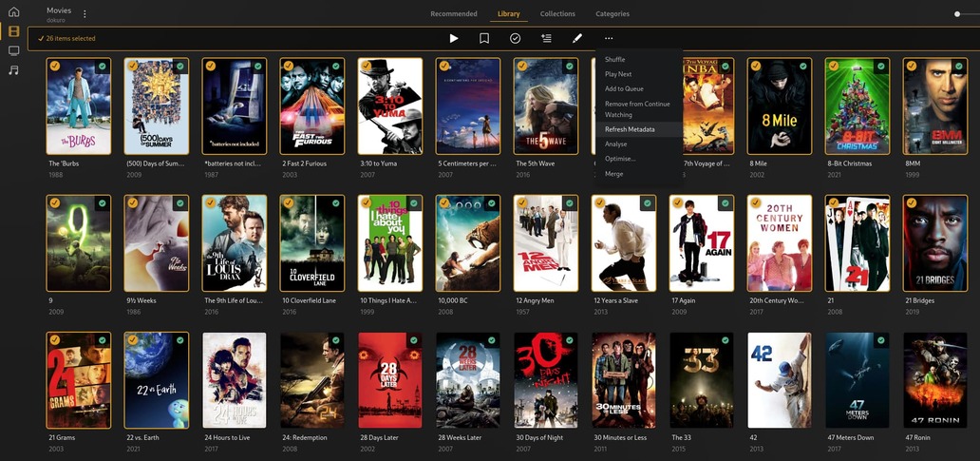The width and height of the screenshot is (980, 461).
Task: Toggle the ellipsis more-actions menu
Action: click(x=609, y=39)
